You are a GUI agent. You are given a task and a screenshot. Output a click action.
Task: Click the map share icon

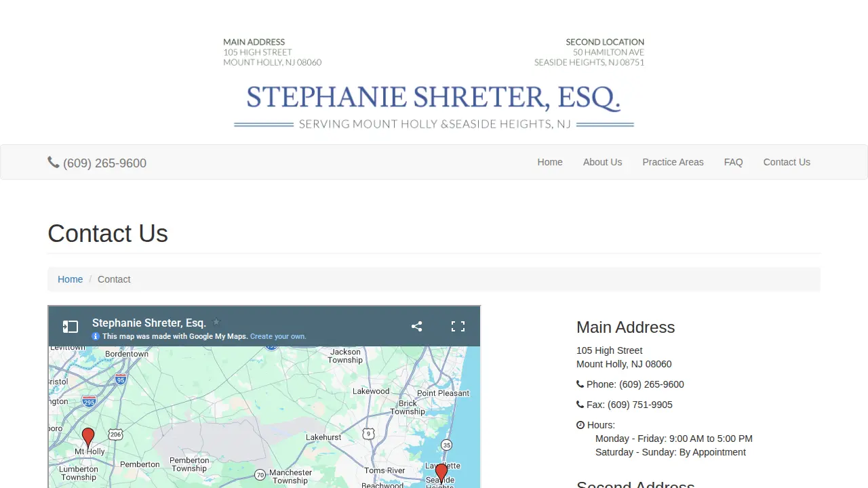click(x=417, y=326)
